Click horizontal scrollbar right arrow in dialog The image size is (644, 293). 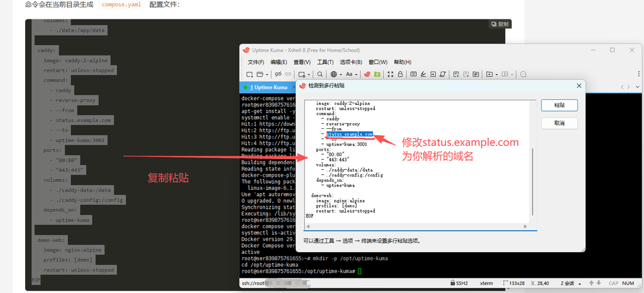525,226
